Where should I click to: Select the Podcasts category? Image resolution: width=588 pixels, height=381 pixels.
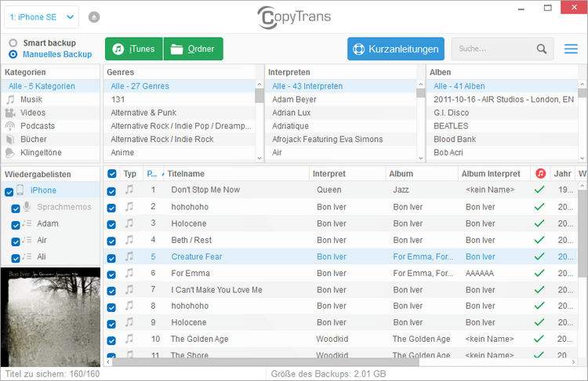51,126
